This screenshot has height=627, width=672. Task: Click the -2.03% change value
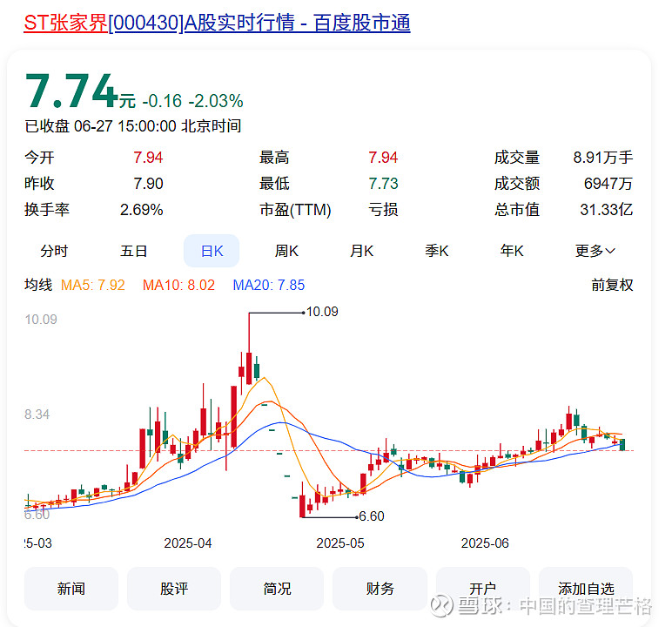tap(216, 101)
